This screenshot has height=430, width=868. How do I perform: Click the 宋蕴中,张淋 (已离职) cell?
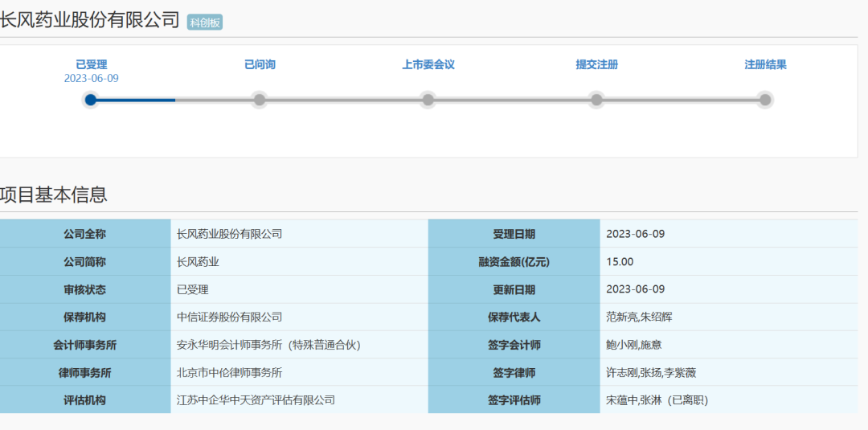pos(729,400)
